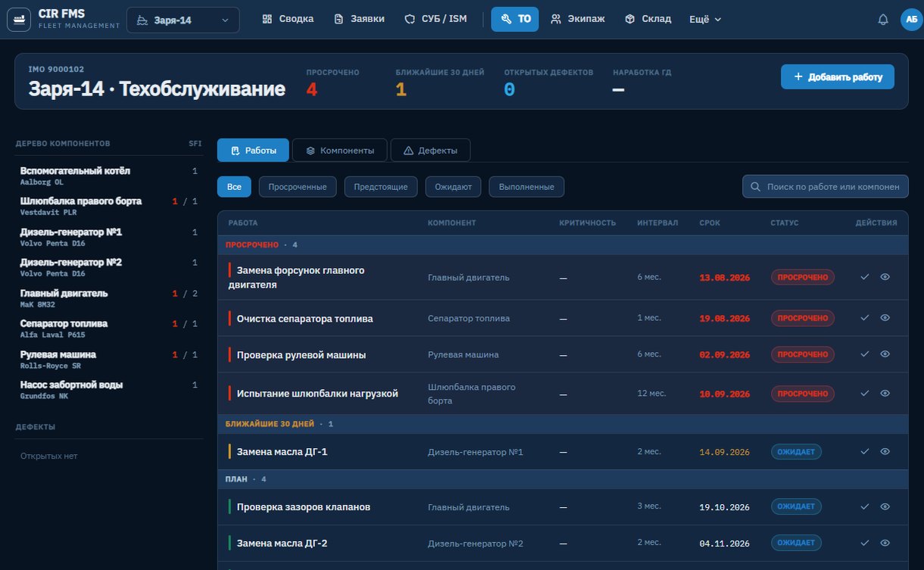Switch to the Дефекты tab
Viewport: 924px width, 570px height.
click(x=430, y=151)
